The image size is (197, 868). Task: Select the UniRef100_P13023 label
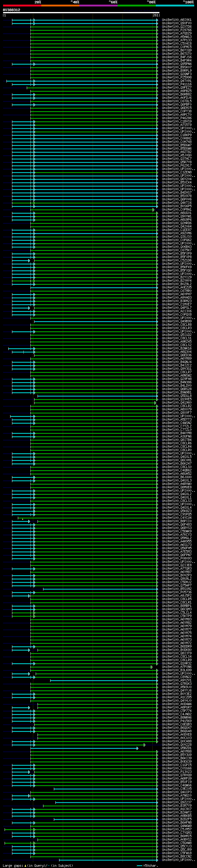tap(176, 772)
